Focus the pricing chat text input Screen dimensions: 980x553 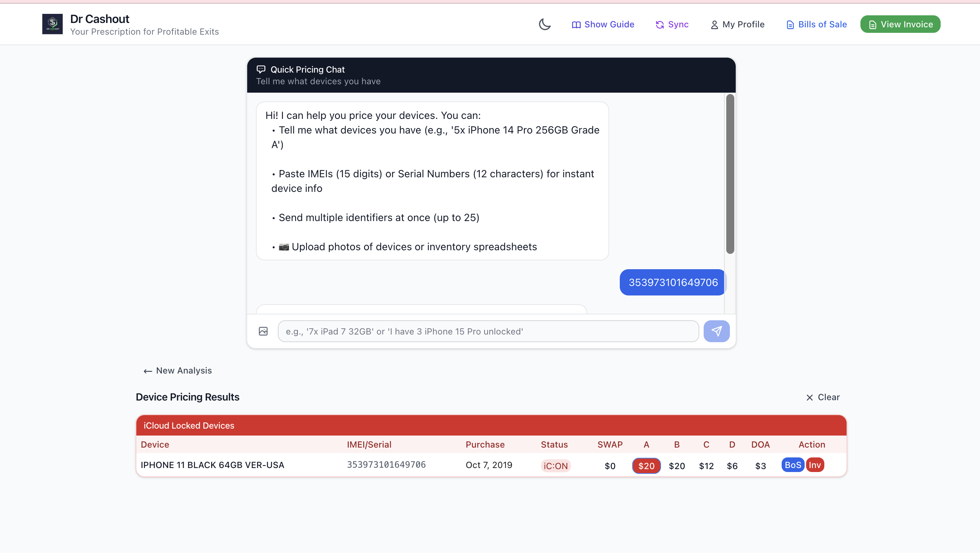[x=488, y=331]
